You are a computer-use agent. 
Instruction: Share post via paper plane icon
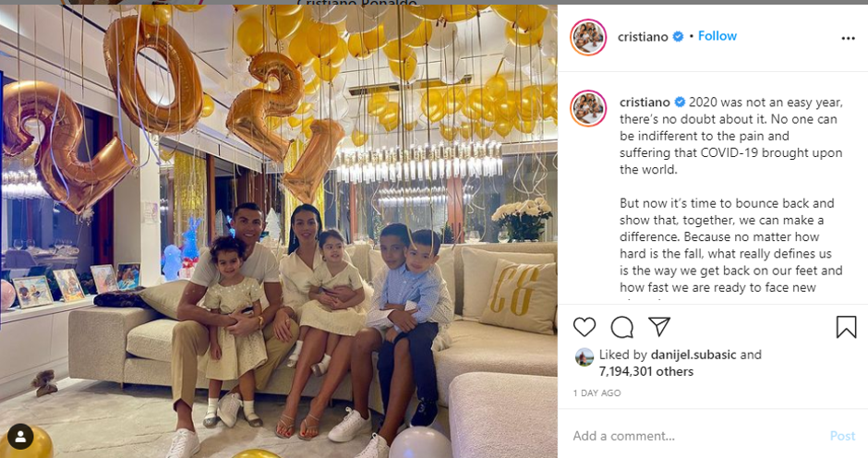click(x=659, y=326)
